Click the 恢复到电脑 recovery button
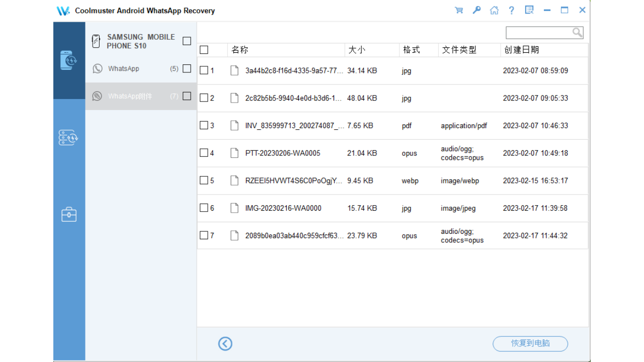This screenshot has height=362, width=644. 530,344
